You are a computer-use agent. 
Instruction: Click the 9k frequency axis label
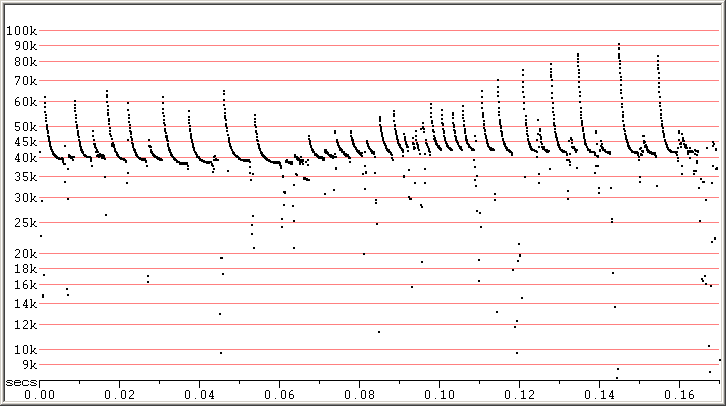tap(30, 365)
